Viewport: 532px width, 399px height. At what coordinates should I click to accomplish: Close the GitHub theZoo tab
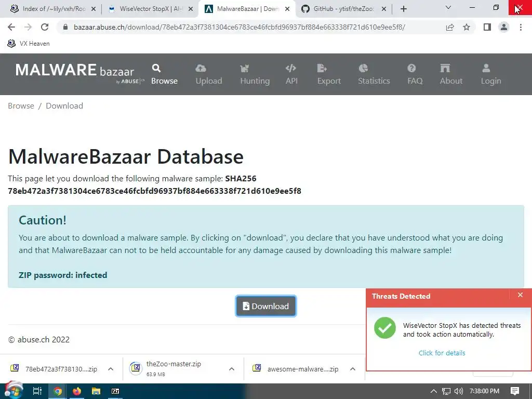point(384,9)
